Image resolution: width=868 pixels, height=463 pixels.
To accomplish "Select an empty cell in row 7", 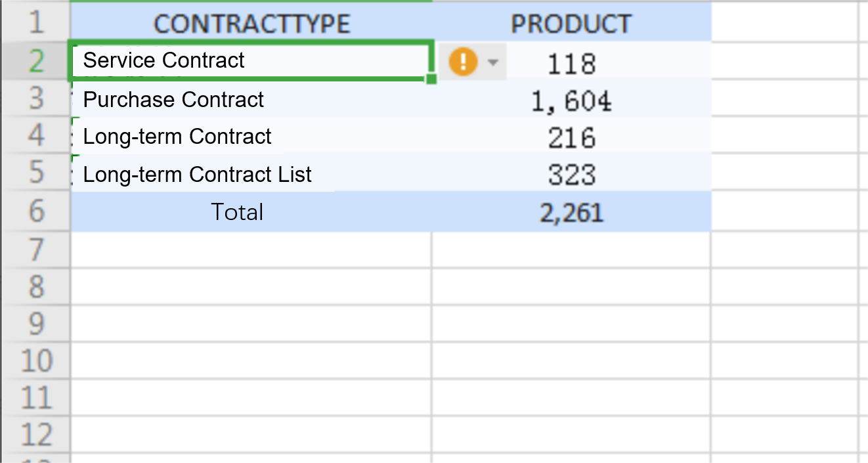I will [x=250, y=250].
